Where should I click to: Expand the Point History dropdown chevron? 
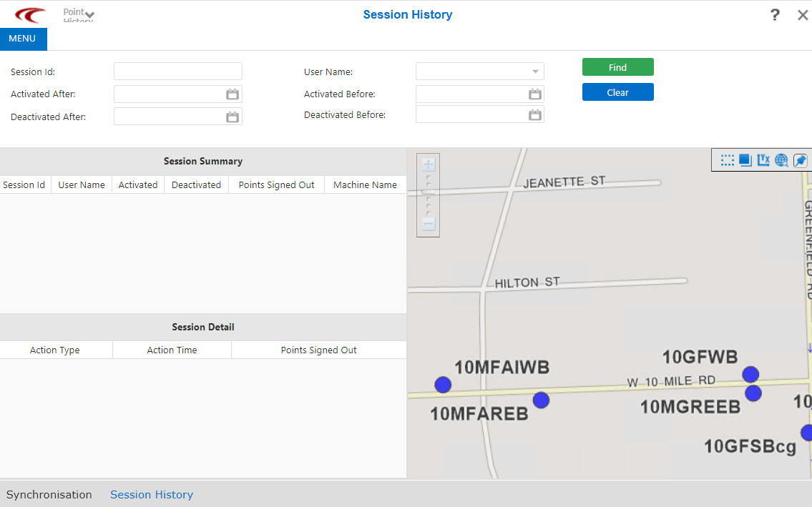point(89,15)
